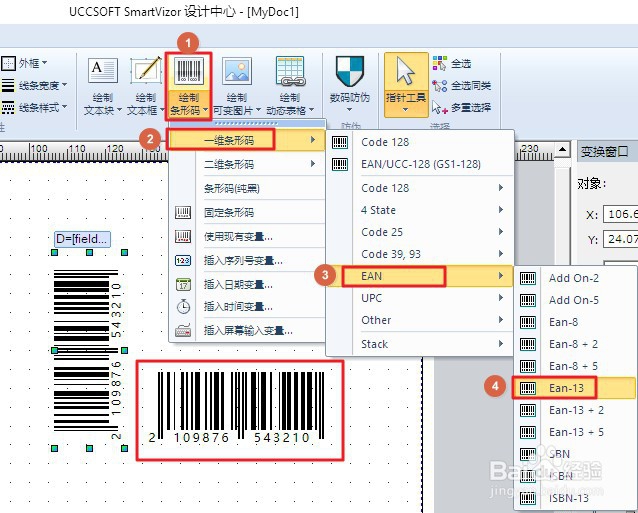
Task: Expand the EAN submenu
Action: point(420,276)
